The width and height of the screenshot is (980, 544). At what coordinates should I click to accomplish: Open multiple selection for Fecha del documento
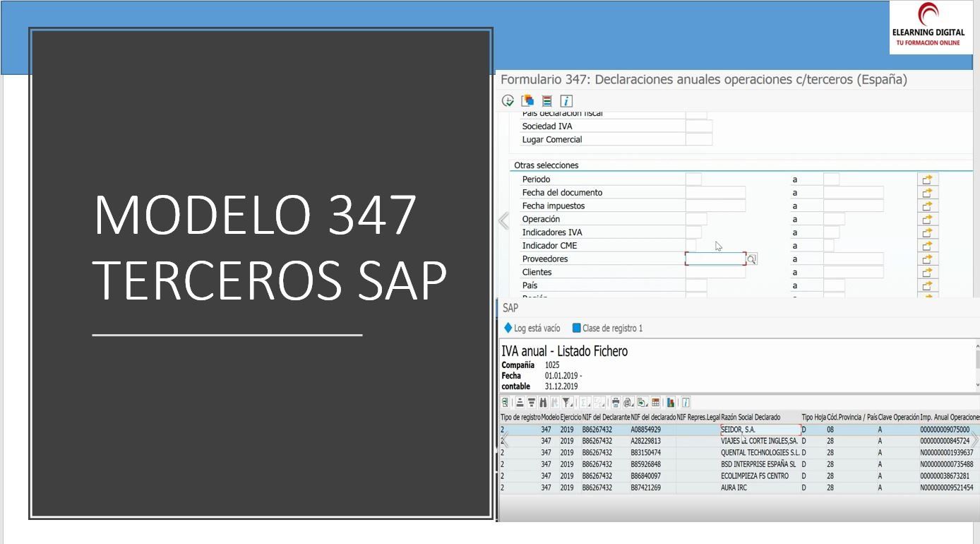point(927,193)
